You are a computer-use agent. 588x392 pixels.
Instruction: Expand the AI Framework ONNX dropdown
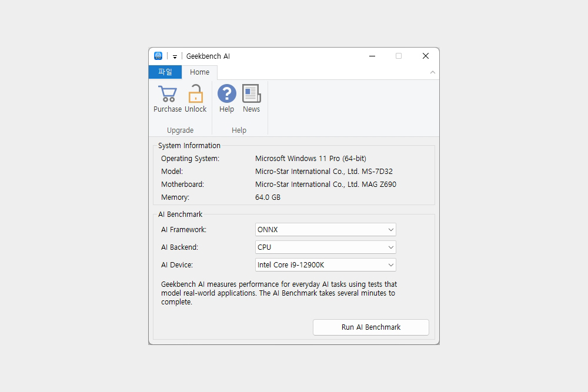click(326, 230)
